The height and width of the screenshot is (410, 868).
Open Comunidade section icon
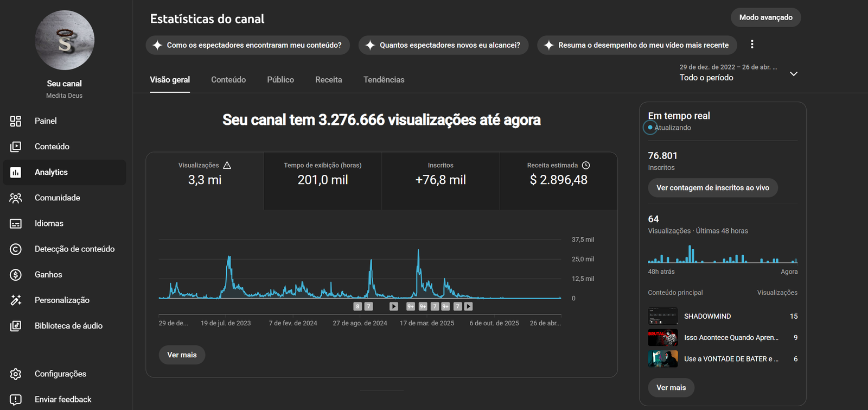(x=16, y=198)
